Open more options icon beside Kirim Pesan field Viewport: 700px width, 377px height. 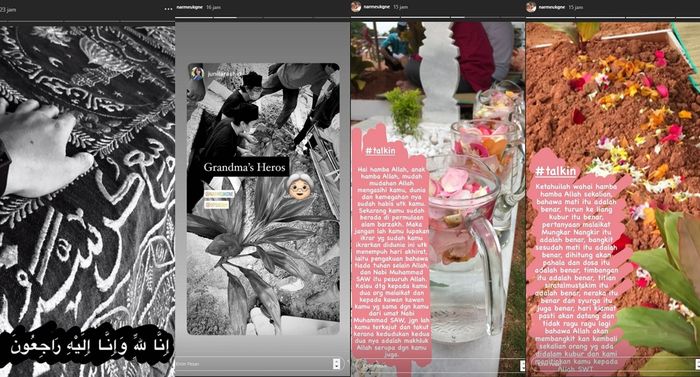tap(337, 364)
